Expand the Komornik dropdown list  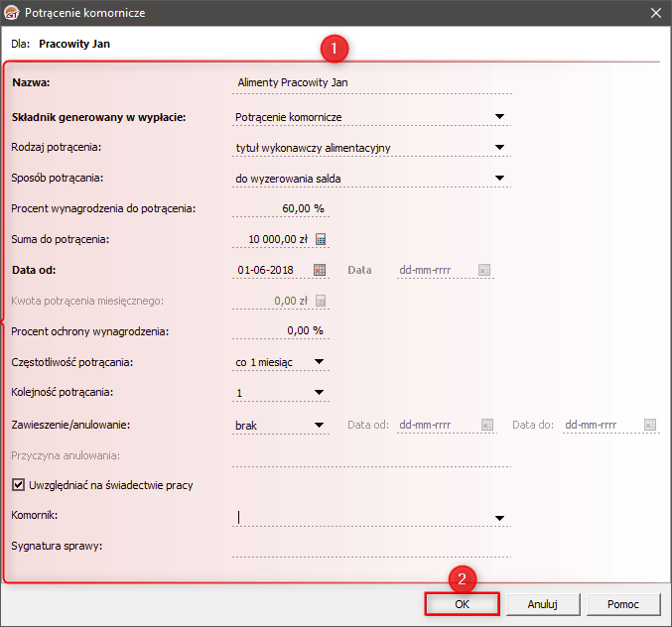pyautogui.click(x=499, y=518)
